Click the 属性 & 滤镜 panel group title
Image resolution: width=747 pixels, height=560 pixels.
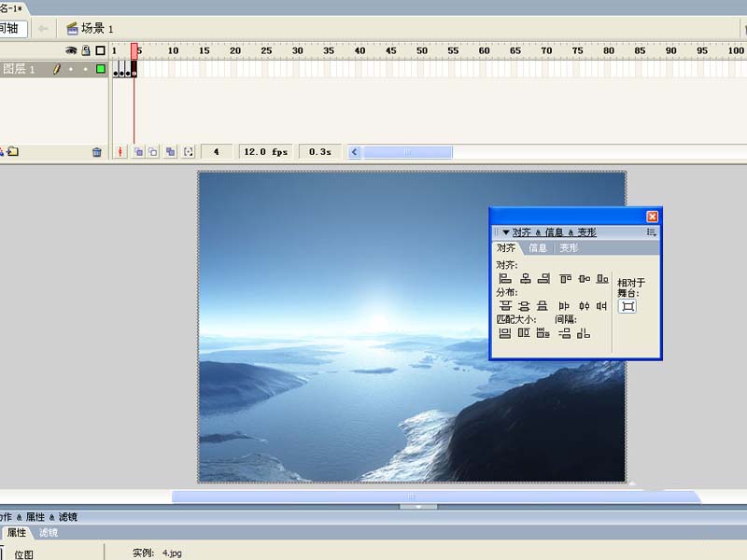(38, 517)
